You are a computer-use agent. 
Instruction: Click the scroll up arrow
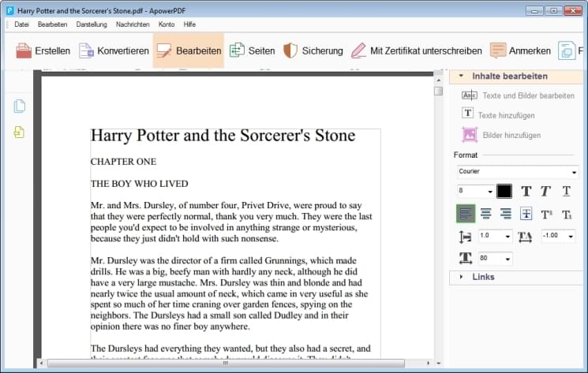pyautogui.click(x=438, y=80)
